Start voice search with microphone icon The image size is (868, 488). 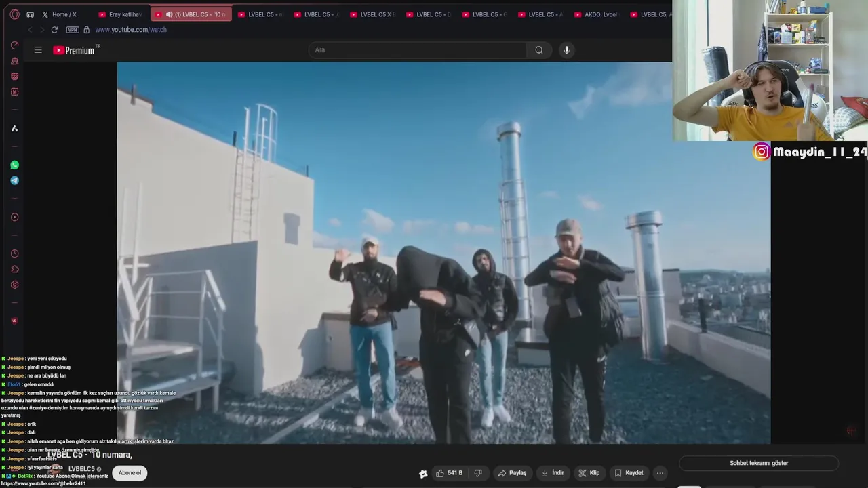point(567,50)
